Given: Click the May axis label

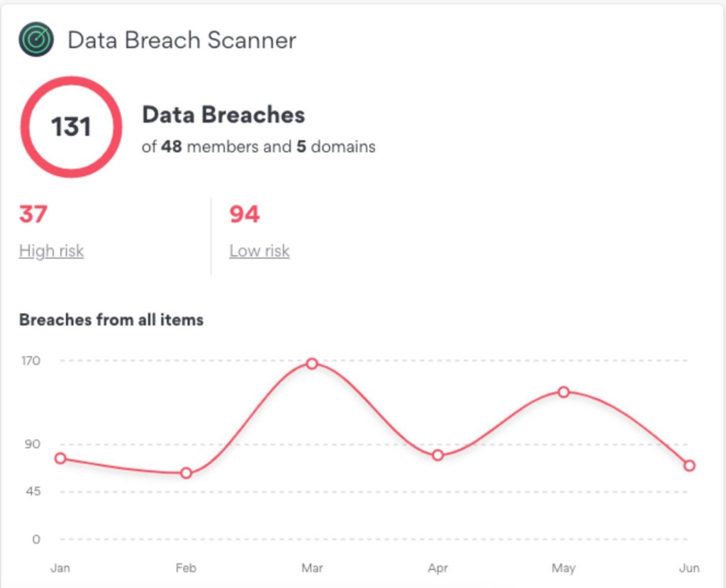Looking at the screenshot, I should click(x=564, y=568).
